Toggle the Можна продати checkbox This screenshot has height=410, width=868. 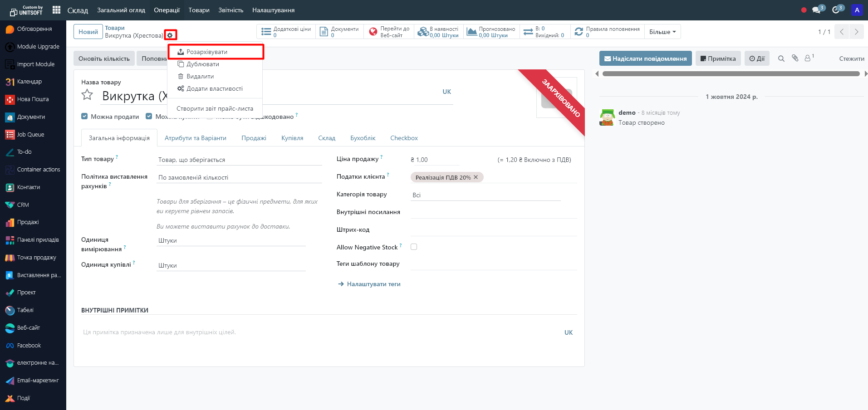pyautogui.click(x=84, y=117)
